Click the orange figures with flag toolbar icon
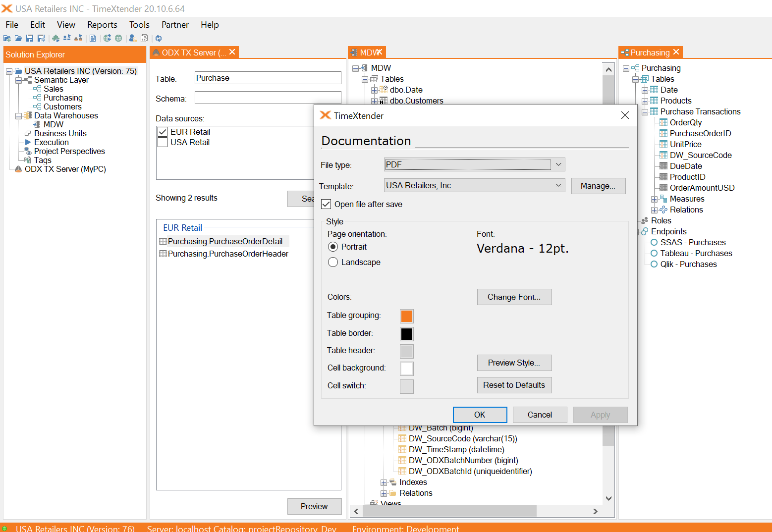Viewport: 772px width, 532px height. click(78, 38)
